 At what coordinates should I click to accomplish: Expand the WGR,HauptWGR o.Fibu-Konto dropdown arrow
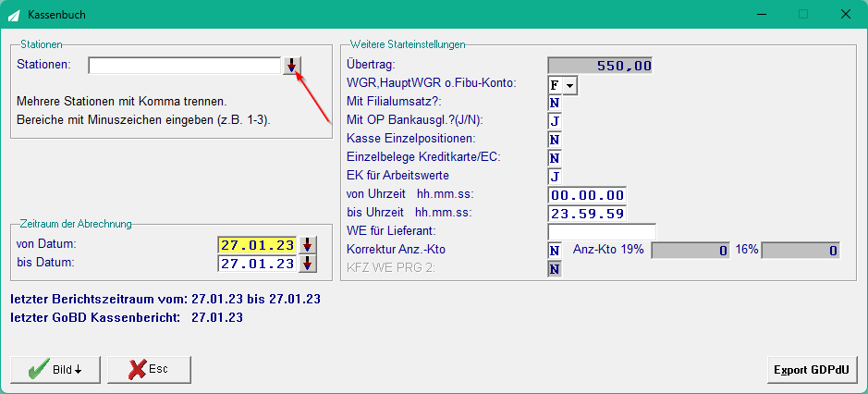[570, 84]
